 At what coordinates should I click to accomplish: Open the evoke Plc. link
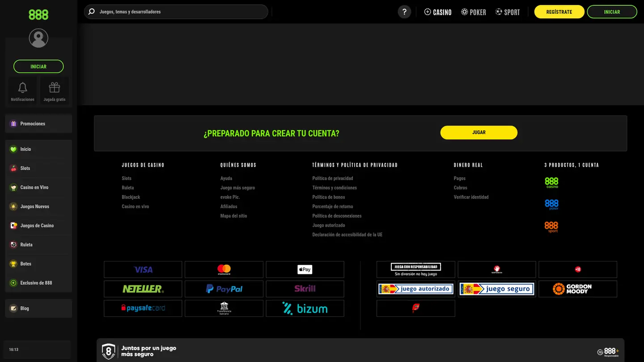coord(230,197)
